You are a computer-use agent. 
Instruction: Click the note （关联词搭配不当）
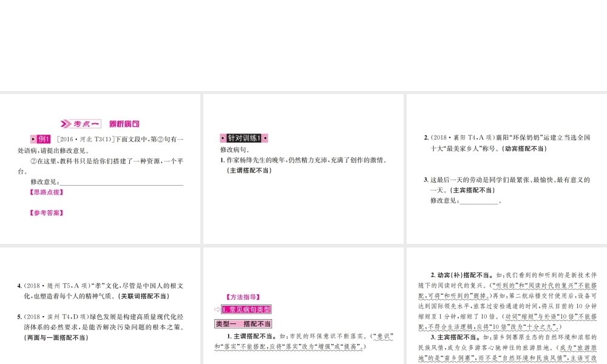pos(144,296)
